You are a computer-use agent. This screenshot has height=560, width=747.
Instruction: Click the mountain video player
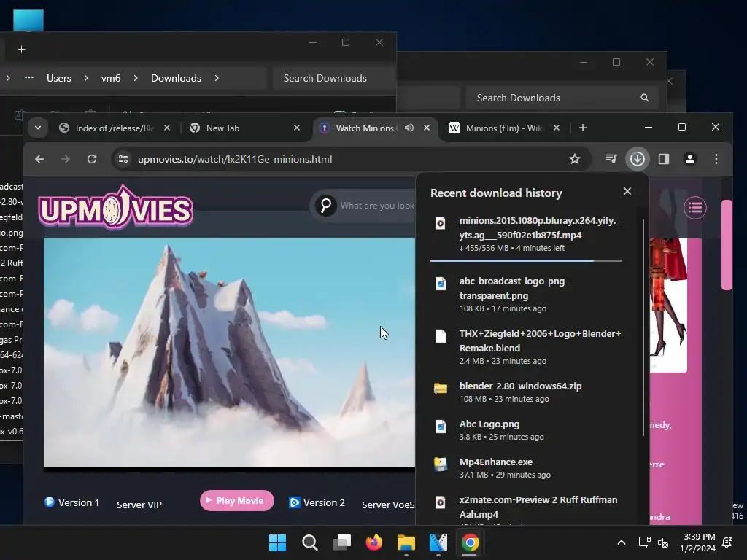(x=229, y=352)
